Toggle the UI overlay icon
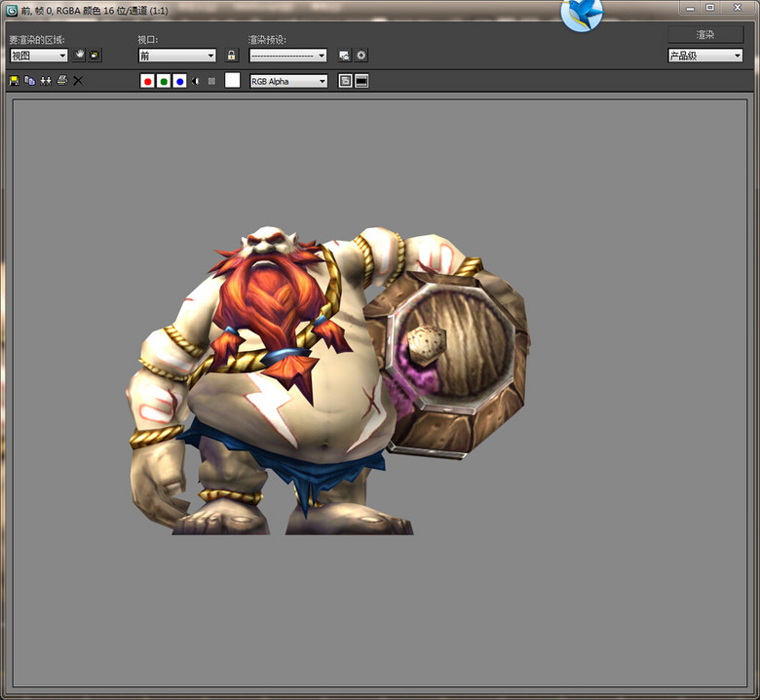This screenshot has height=700, width=760. tap(345, 81)
